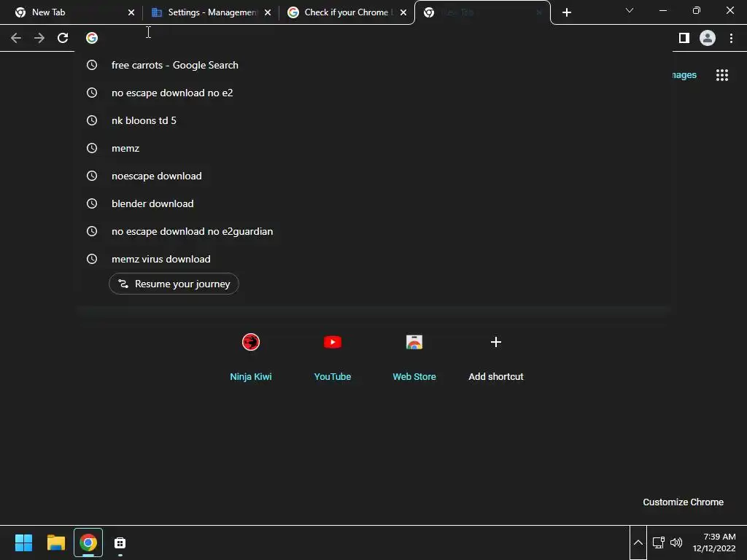This screenshot has height=560, width=747.
Task: Open the network status tray icon
Action: [659, 542]
